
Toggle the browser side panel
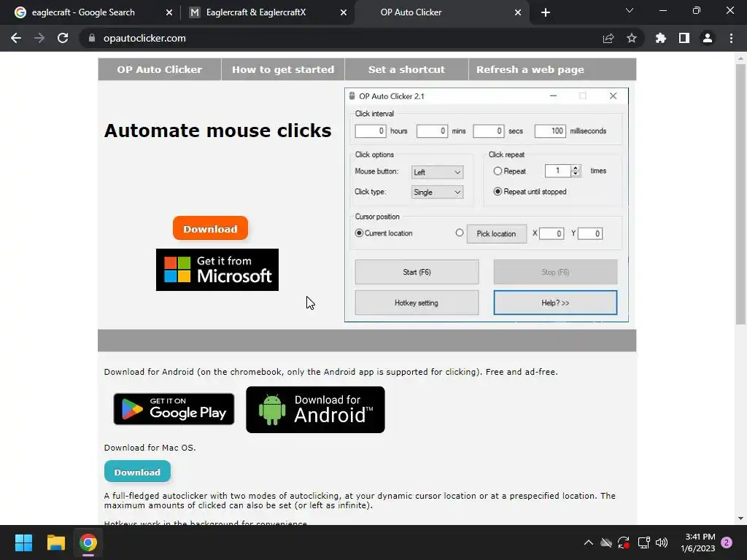click(684, 38)
